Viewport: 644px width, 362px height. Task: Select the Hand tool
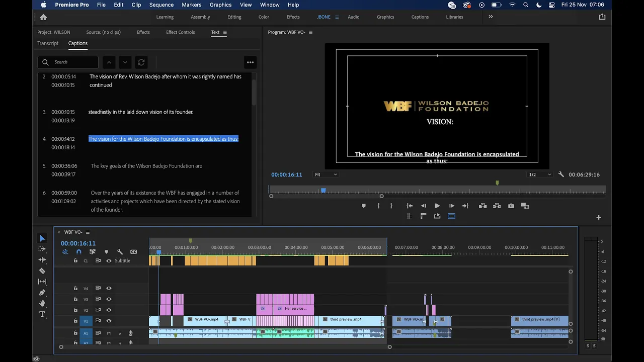coord(42,304)
